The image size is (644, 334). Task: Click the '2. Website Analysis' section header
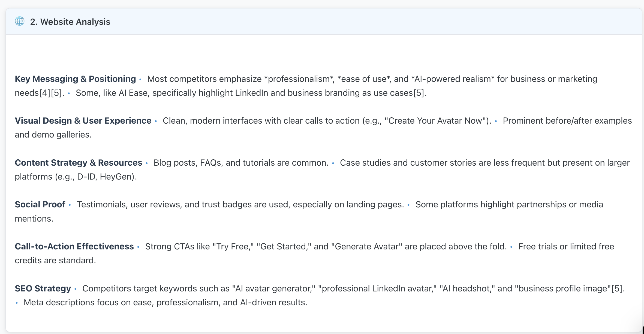coord(70,22)
